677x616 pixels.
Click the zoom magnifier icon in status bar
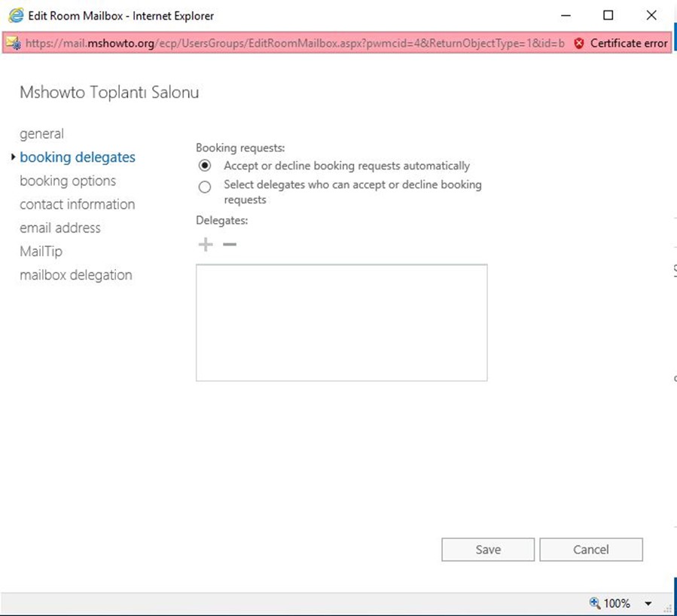tap(595, 602)
